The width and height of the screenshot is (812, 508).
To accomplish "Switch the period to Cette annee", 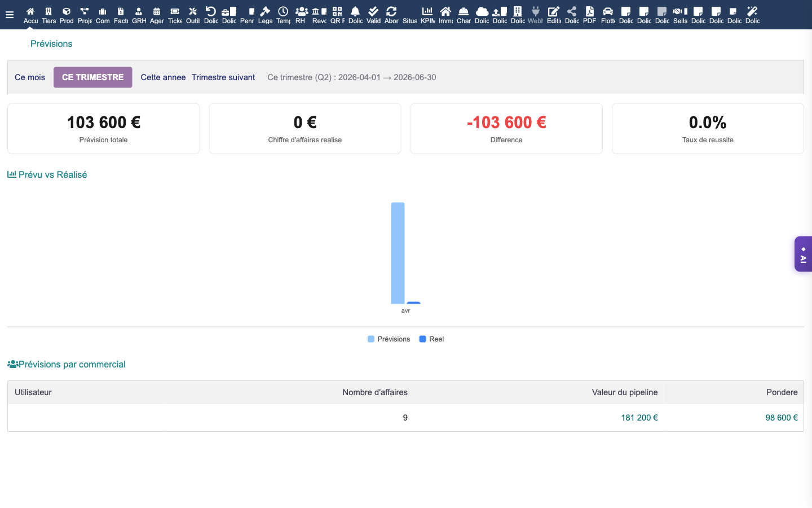I will pyautogui.click(x=163, y=77).
